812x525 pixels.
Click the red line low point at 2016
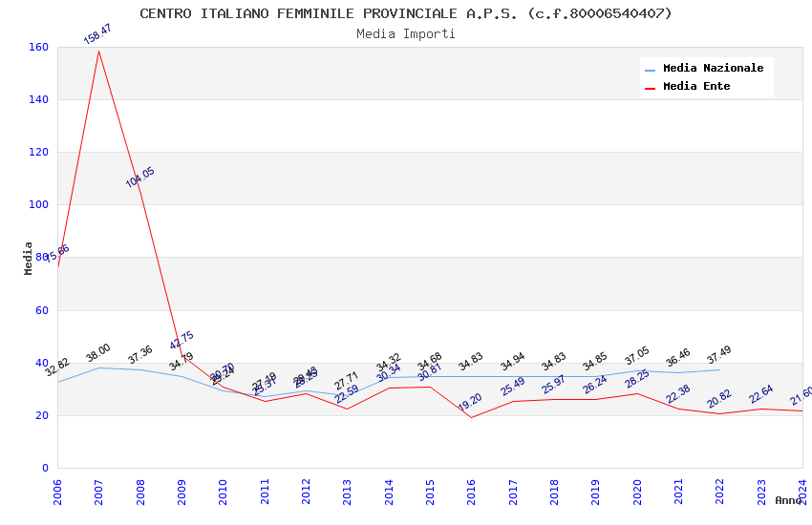(471, 417)
